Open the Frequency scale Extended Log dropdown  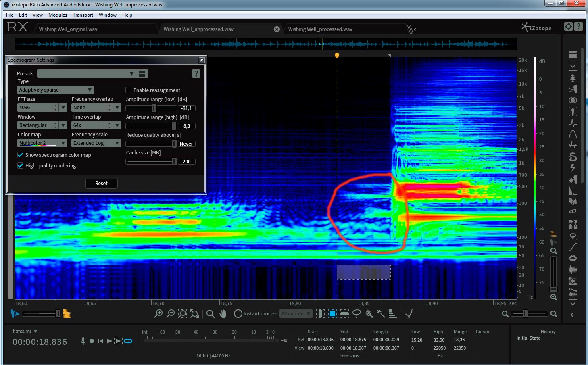click(x=96, y=143)
